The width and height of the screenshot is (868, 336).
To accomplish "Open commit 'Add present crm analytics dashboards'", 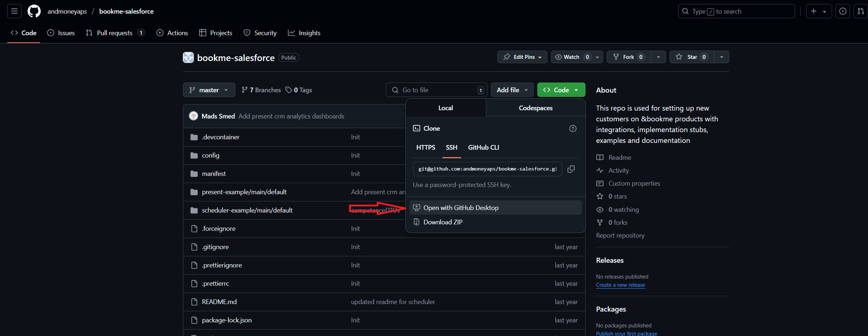I will point(291,116).
